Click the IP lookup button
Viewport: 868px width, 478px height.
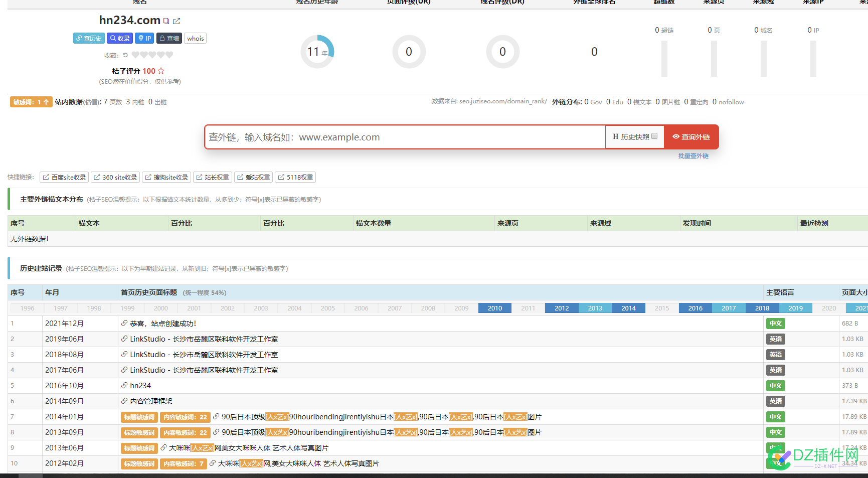[145, 38]
